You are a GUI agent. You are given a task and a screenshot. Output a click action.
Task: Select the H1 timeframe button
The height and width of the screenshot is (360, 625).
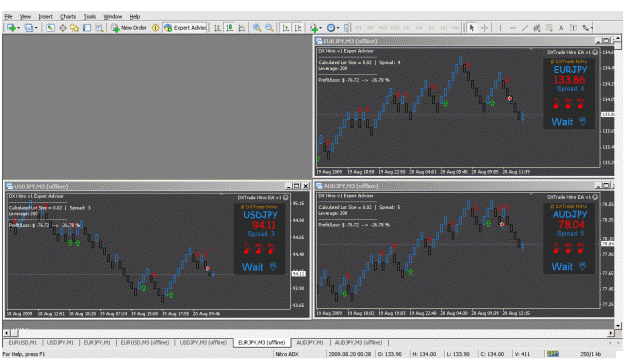[x=407, y=28]
